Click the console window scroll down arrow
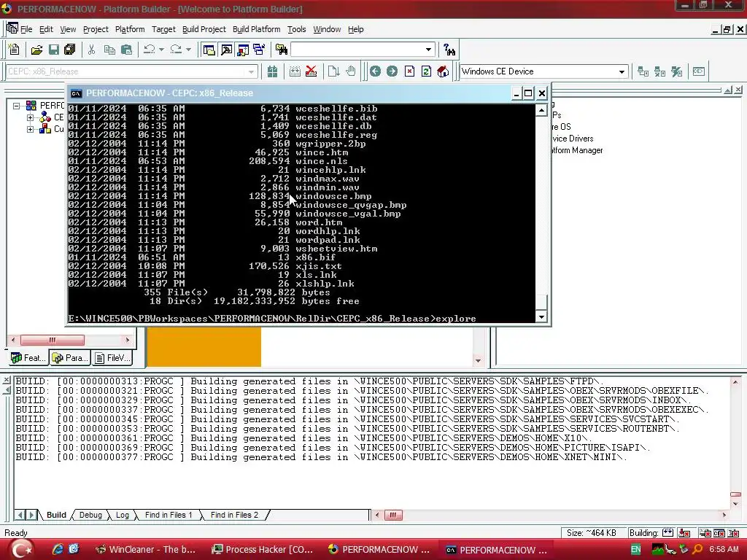 point(541,317)
